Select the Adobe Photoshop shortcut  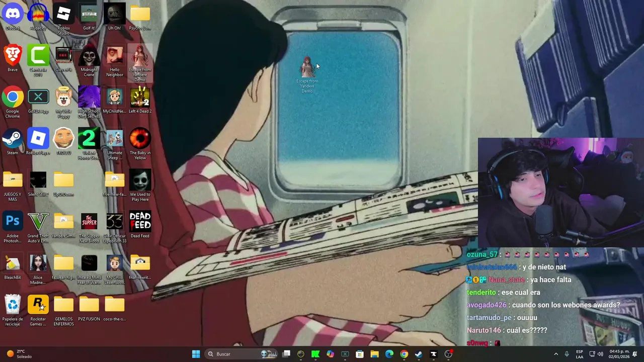click(13, 228)
